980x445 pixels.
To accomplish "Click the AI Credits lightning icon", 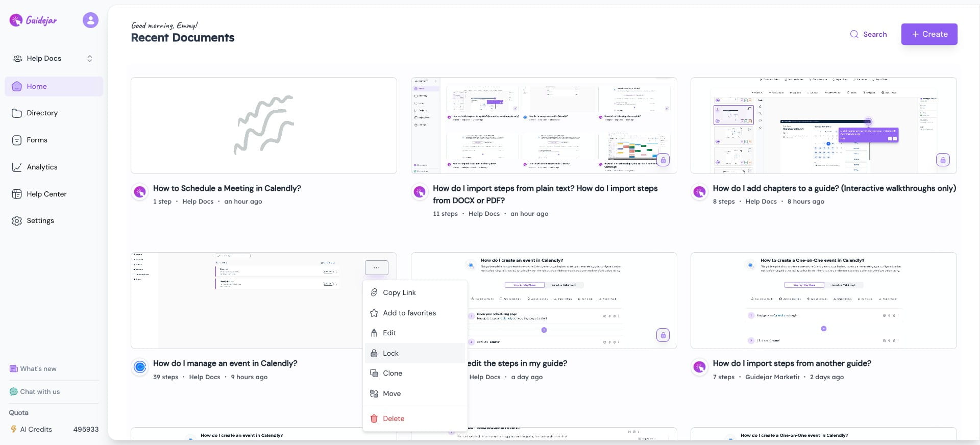I will coord(14,429).
